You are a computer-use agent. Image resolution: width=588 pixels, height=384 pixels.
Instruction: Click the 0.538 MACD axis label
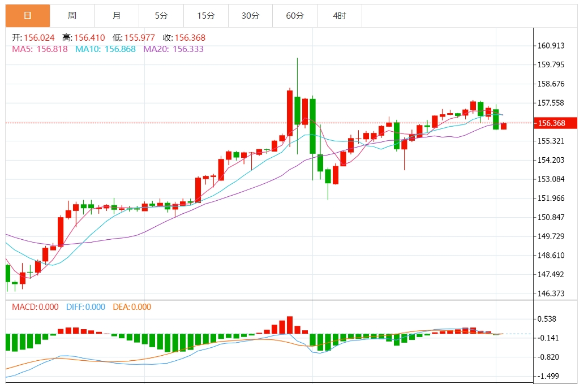pos(547,319)
